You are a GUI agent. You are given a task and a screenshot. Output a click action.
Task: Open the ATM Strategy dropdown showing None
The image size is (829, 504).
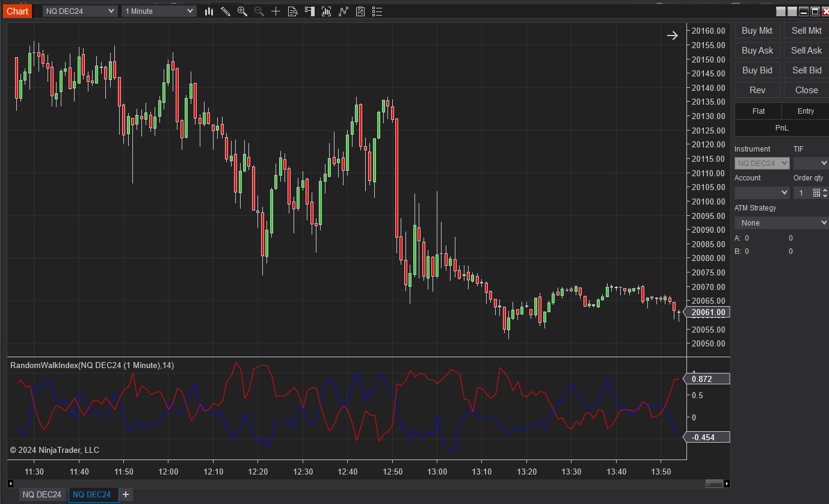780,223
